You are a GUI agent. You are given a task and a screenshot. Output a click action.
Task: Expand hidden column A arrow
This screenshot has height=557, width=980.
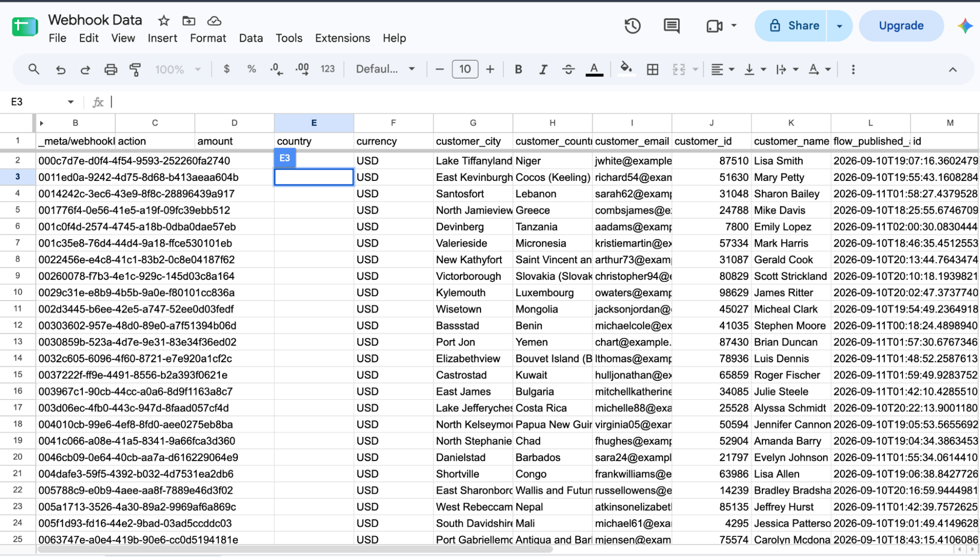(42, 123)
